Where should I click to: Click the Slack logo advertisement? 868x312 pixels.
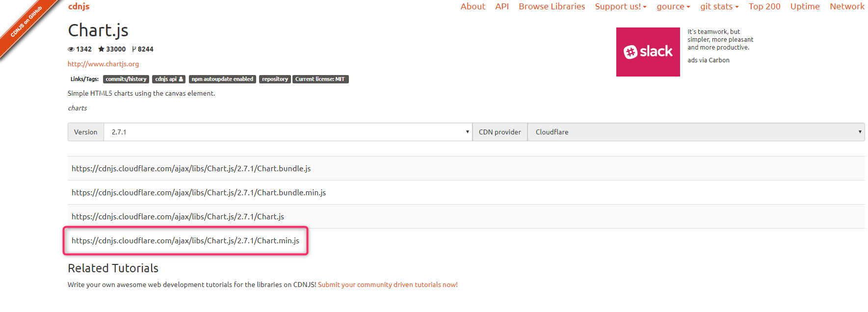[x=648, y=52]
